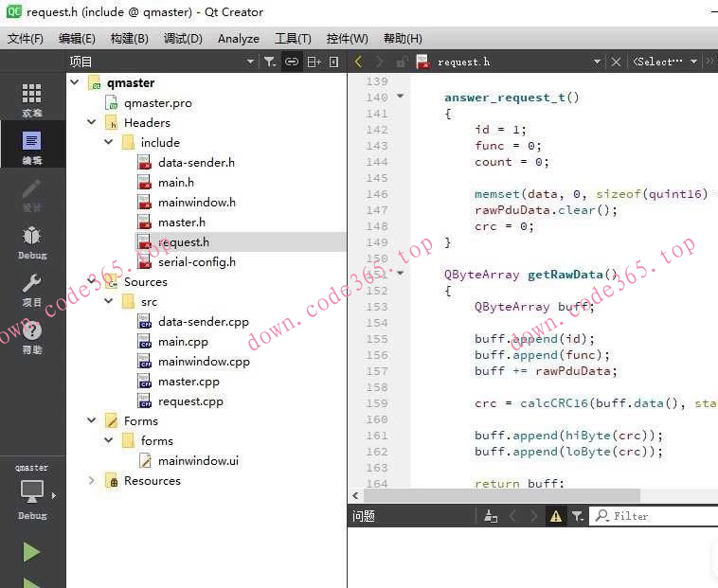Go to previous issue arrow
718x588 pixels.
pyautogui.click(x=512, y=516)
